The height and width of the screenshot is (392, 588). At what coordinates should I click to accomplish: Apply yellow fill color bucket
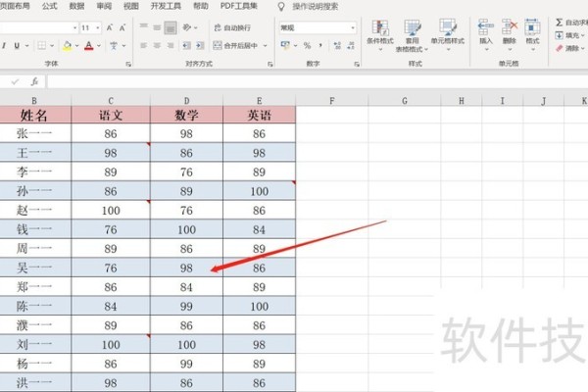pos(67,46)
